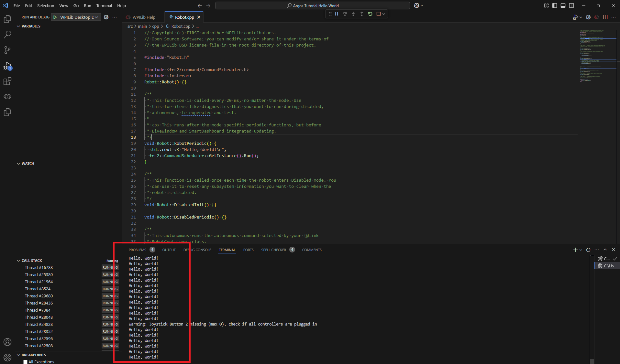Toggle bottom panel visibility in title bar
The width and height of the screenshot is (620, 364).
coord(563,5)
